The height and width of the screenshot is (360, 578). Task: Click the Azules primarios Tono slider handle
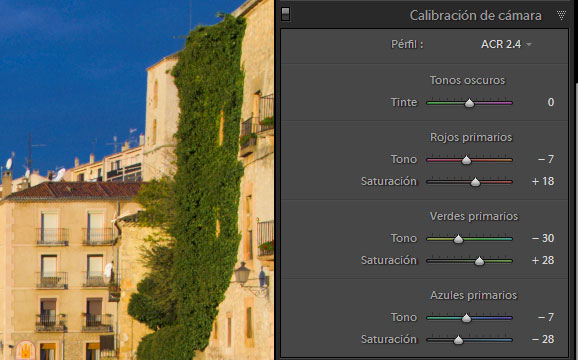466,318
